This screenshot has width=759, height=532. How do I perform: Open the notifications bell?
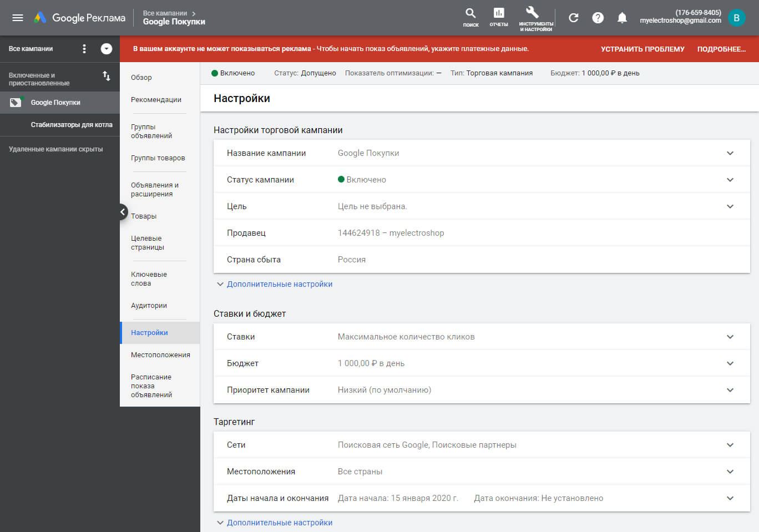click(x=622, y=18)
